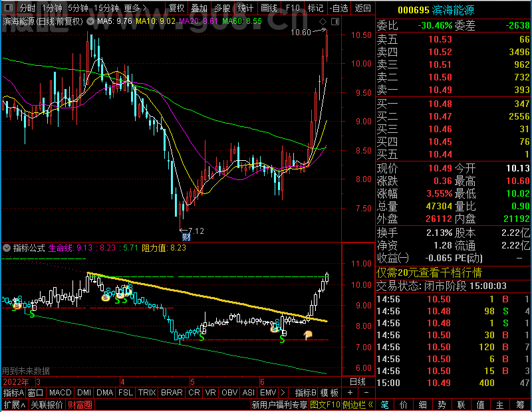Select the 筹 chip distribution tab
The image size is (532, 412).
521,405
